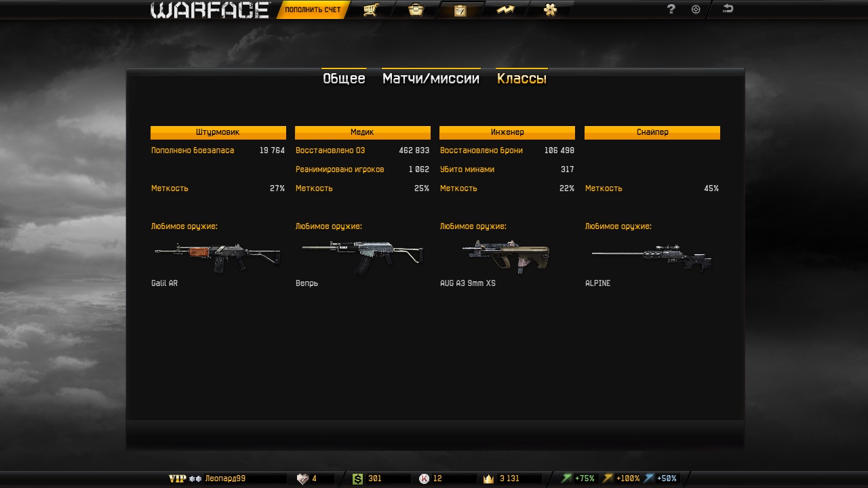Open the shop cart icon
868x488 pixels.
pyautogui.click(x=370, y=9)
